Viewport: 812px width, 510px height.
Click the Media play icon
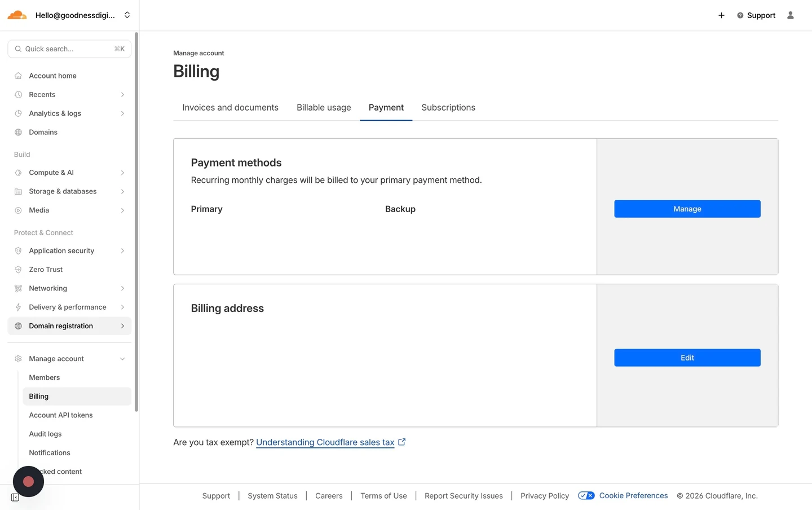(x=18, y=210)
